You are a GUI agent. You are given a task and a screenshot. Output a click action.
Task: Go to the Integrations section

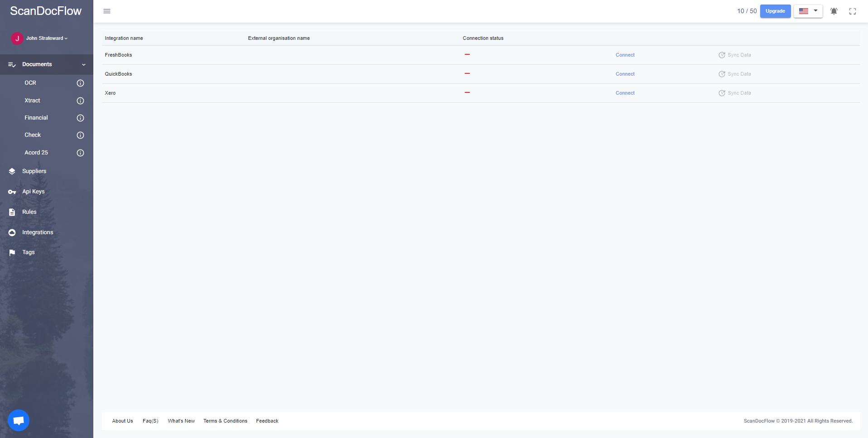(38, 232)
